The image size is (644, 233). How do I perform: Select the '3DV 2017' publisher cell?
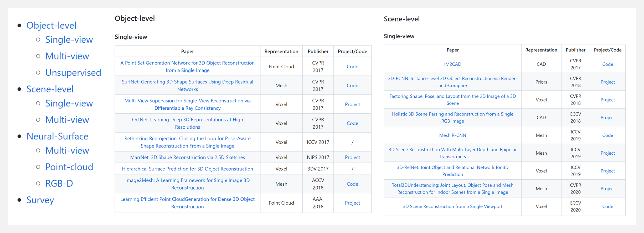pos(318,169)
